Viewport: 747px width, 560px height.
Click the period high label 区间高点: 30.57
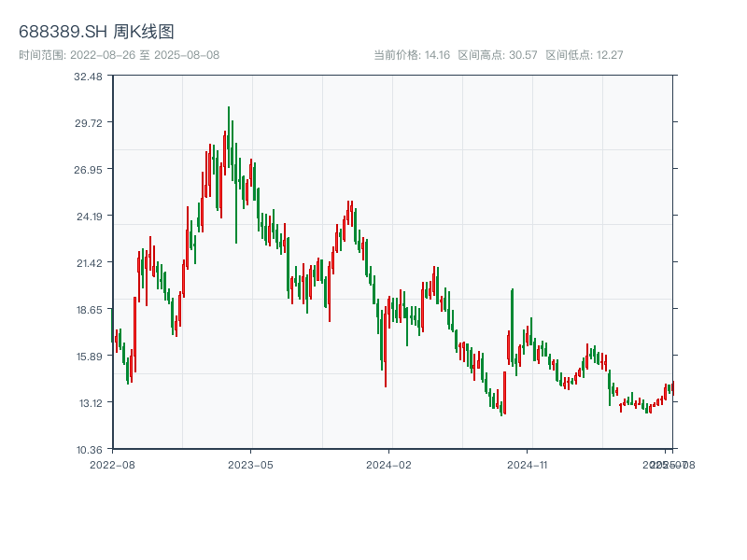click(x=498, y=55)
